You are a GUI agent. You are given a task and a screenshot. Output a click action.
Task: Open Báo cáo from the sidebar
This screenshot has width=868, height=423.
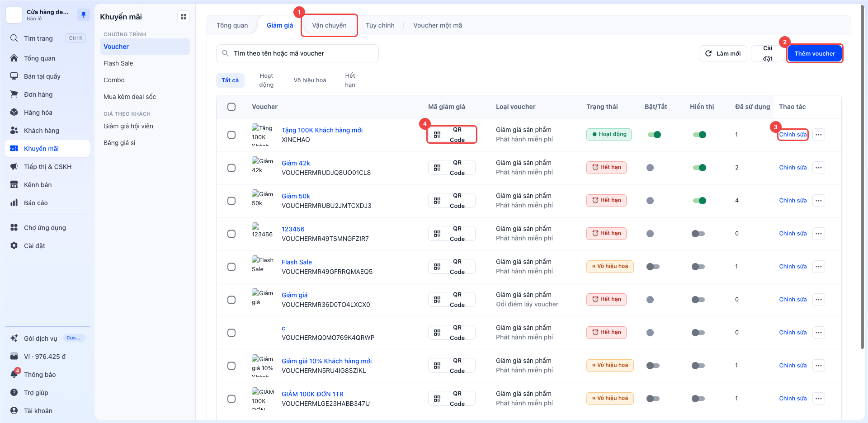[47, 203]
